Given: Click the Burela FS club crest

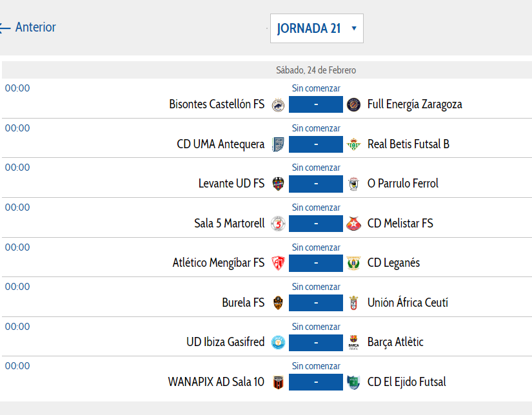Looking at the screenshot, I should (278, 303).
